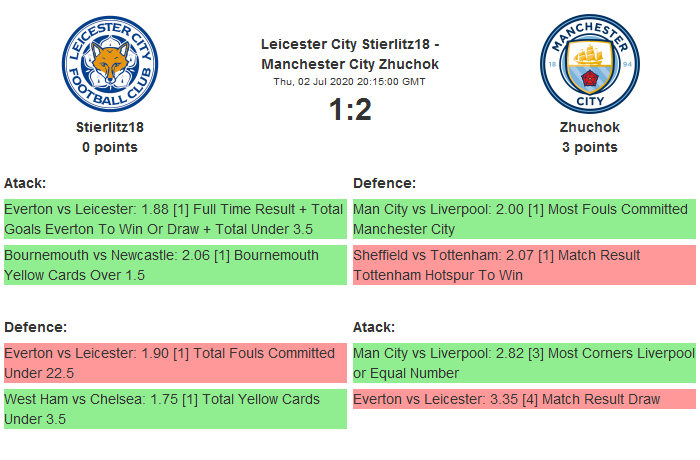Click the match title heading
This screenshot has height=460, width=700.
350,54
